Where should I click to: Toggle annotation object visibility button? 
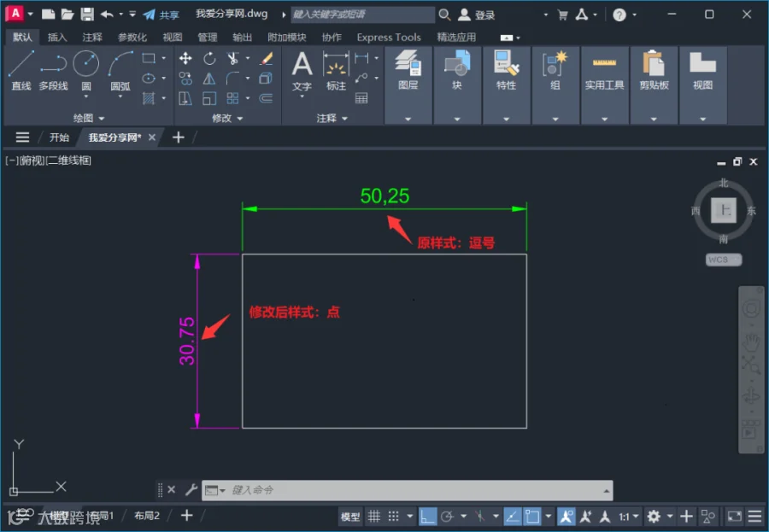tap(566, 517)
